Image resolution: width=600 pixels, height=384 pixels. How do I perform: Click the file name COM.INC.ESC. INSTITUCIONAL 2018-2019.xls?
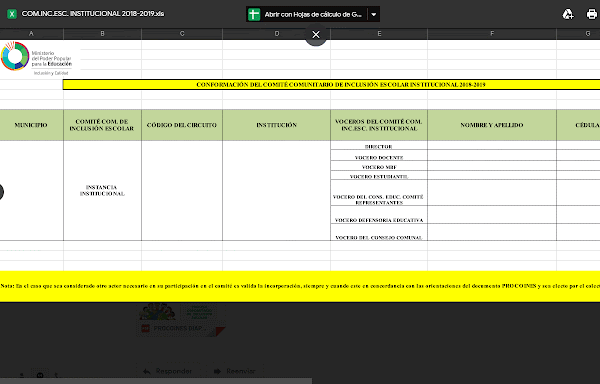pos(93,14)
